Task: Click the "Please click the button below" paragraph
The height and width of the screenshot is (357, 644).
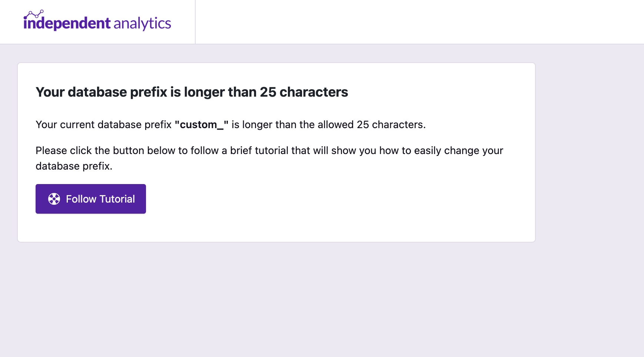Action: [x=269, y=151]
